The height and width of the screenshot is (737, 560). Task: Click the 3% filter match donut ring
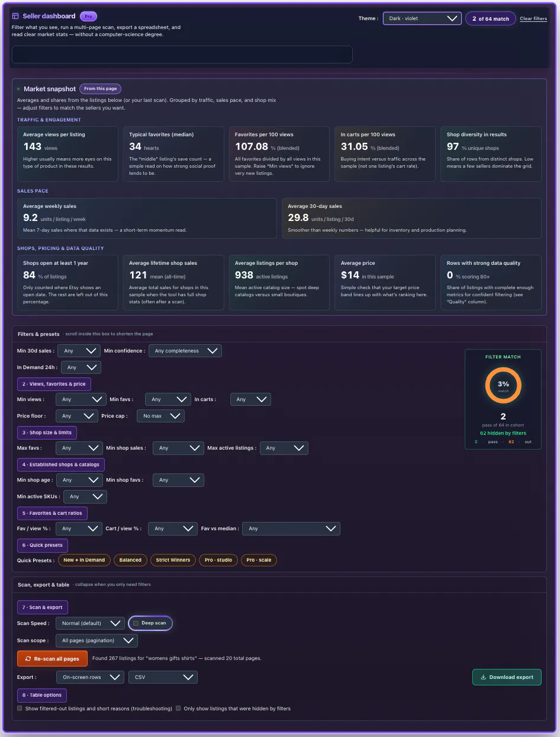503,385
